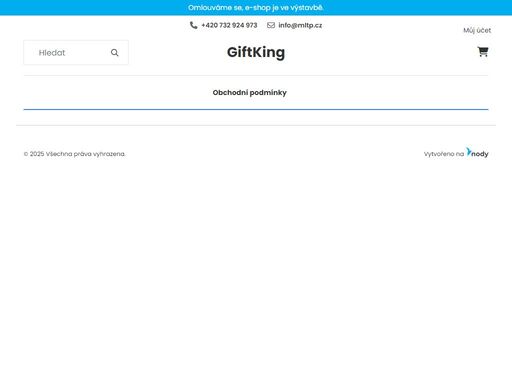Open the Můj účet link
The height and width of the screenshot is (384, 512).
click(x=477, y=30)
